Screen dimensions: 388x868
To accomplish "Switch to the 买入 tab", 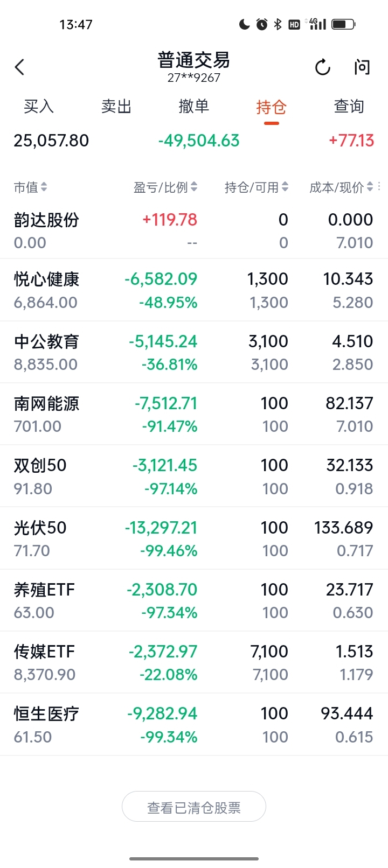I will [39, 107].
